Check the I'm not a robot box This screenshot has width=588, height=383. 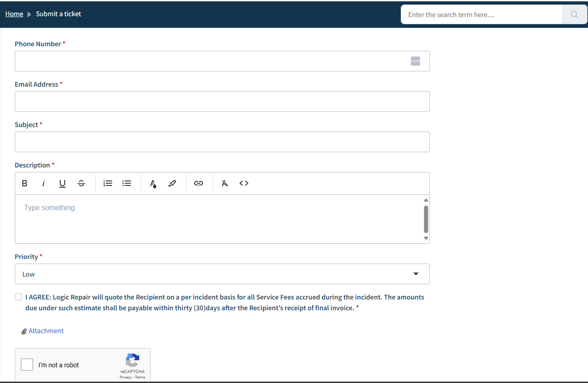click(x=27, y=365)
